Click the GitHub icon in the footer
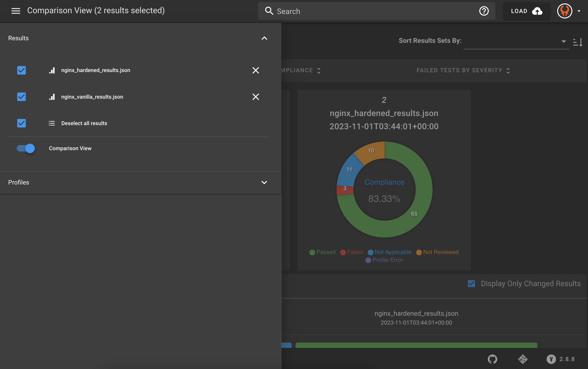This screenshot has width=588, height=369. pos(492,359)
